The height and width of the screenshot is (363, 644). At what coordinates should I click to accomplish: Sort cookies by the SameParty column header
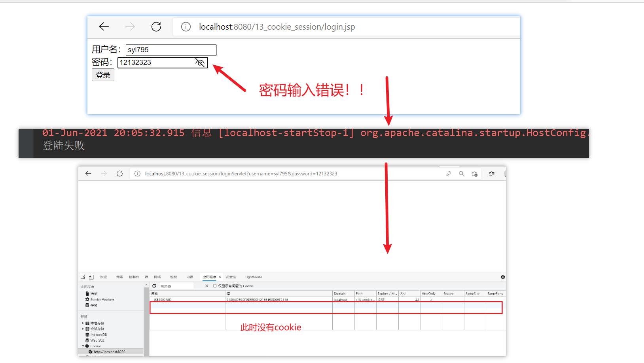click(496, 294)
